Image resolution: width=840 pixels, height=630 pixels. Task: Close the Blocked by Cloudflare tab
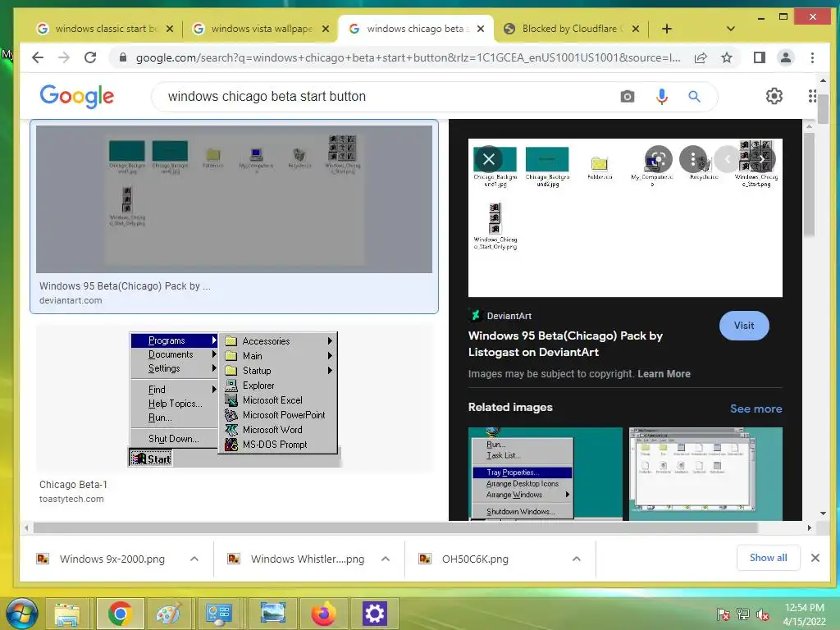click(x=636, y=29)
